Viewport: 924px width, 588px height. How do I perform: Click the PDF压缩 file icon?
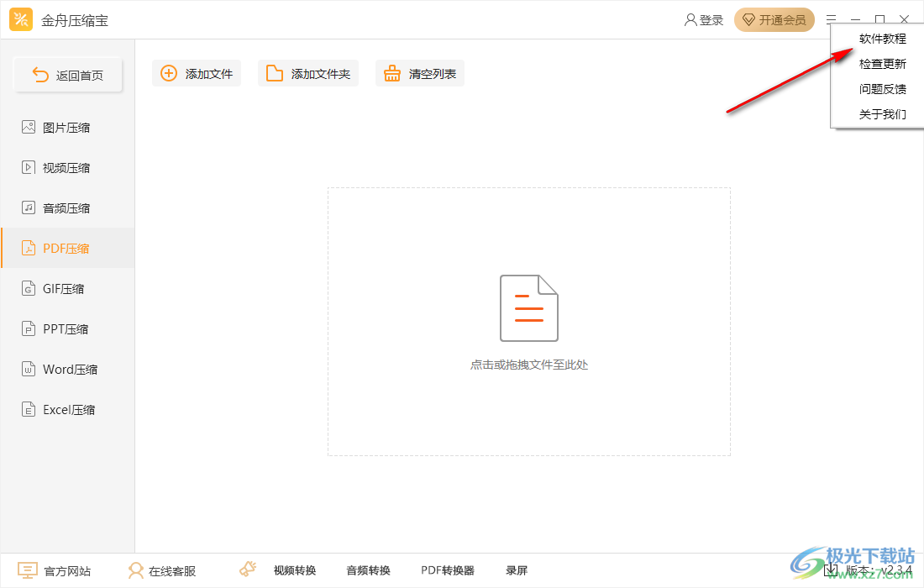(x=29, y=248)
